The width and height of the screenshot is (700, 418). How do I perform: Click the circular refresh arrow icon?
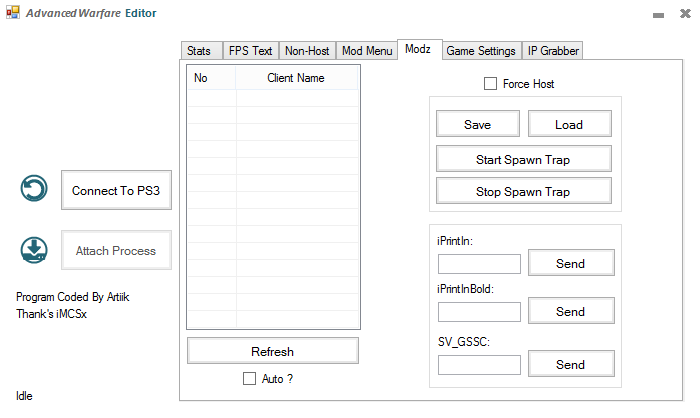click(34, 188)
